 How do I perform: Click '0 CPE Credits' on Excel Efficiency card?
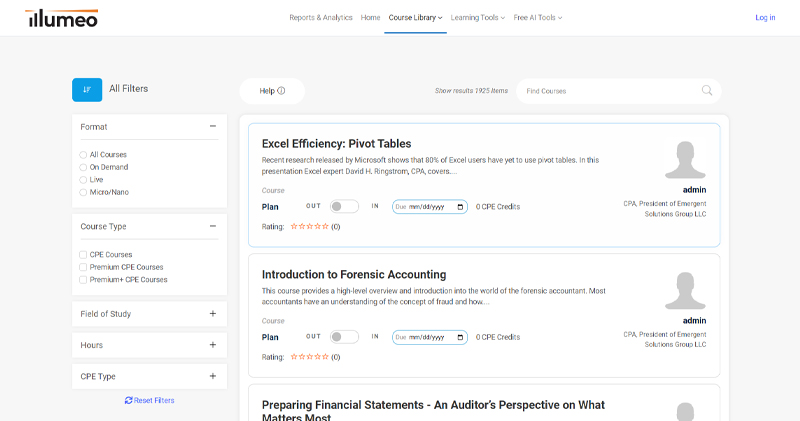[x=498, y=207]
